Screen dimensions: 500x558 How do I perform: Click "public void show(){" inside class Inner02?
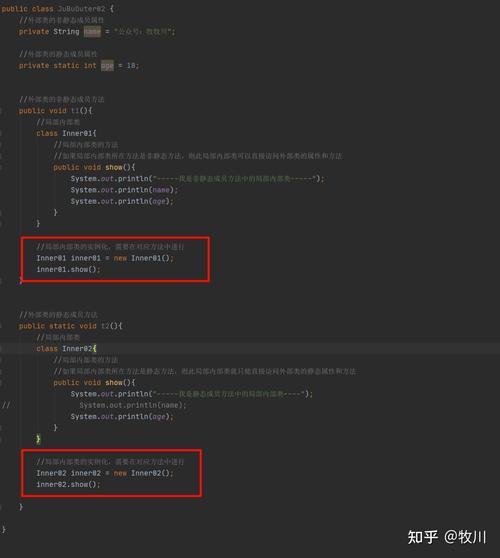click(94, 383)
